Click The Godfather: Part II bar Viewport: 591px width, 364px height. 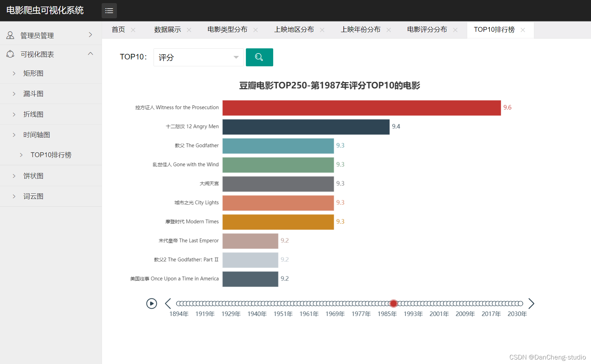pos(250,260)
